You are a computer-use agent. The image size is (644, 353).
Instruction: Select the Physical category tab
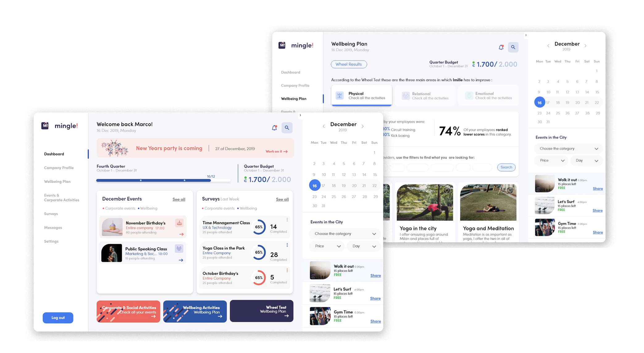pos(362,96)
